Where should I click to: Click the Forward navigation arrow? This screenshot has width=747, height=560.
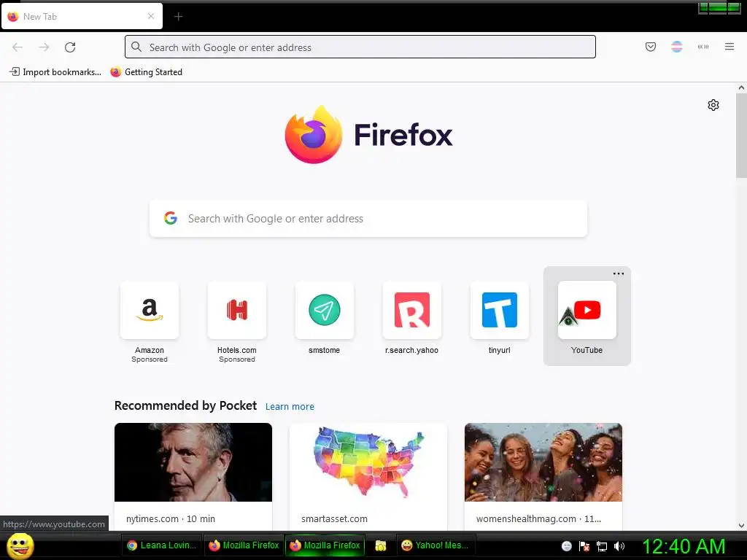[x=44, y=47]
